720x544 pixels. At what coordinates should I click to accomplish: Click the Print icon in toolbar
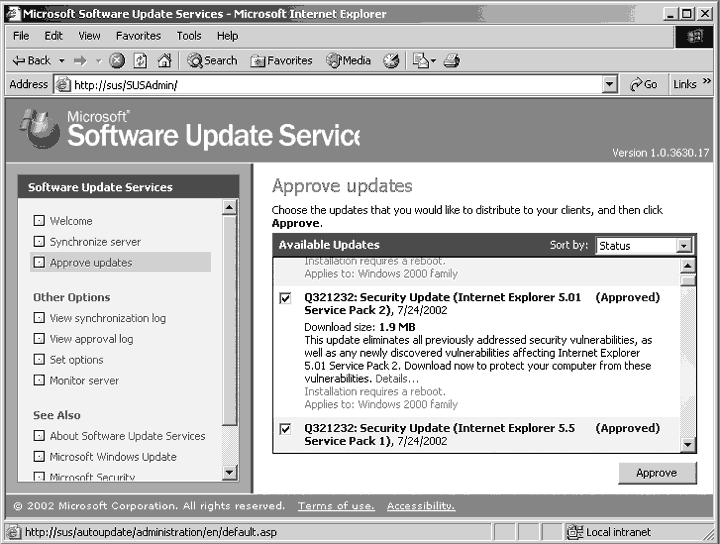tap(451, 60)
